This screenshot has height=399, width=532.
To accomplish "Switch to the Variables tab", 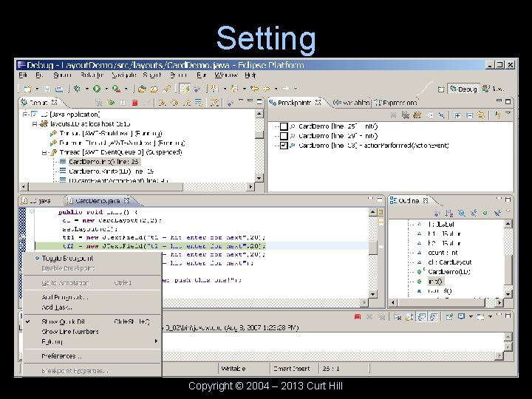I will (x=352, y=102).
